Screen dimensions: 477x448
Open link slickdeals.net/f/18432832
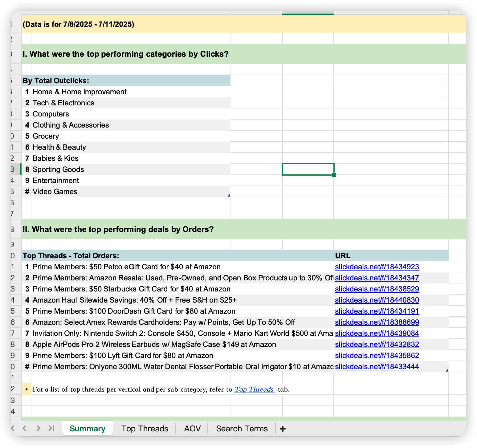pos(377,344)
